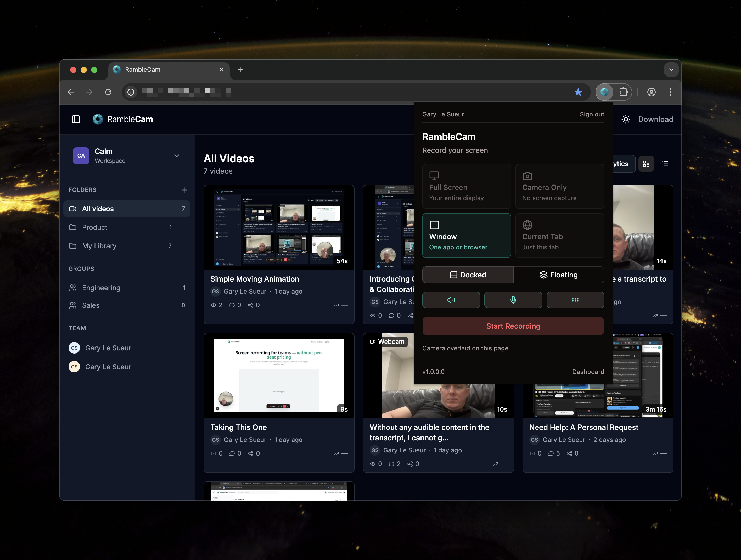This screenshot has height=560, width=741.
Task: Collapse sidebar with panel toggle icon
Action: click(x=76, y=119)
